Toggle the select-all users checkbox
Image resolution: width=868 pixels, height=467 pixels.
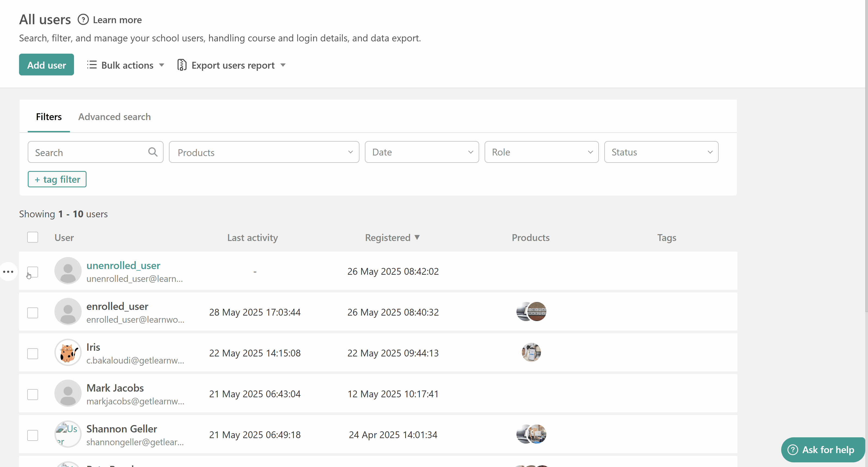[33, 237]
